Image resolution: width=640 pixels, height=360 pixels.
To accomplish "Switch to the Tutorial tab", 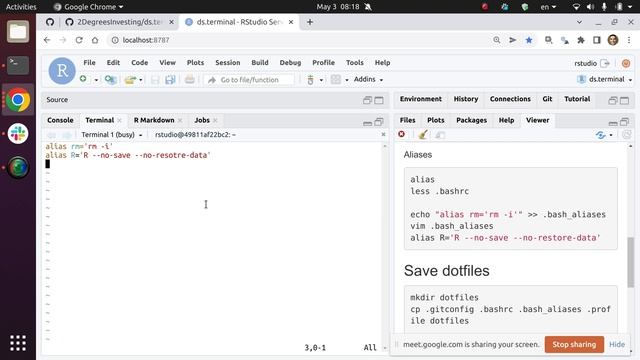I will coord(577,99).
